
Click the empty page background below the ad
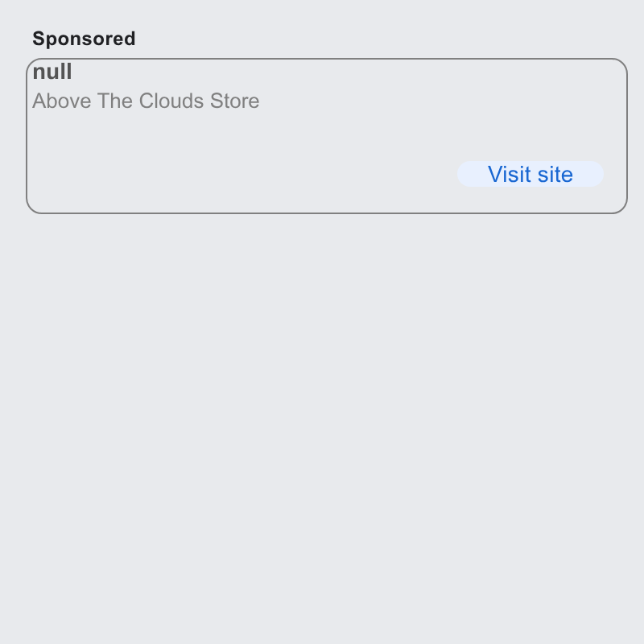pos(322,427)
